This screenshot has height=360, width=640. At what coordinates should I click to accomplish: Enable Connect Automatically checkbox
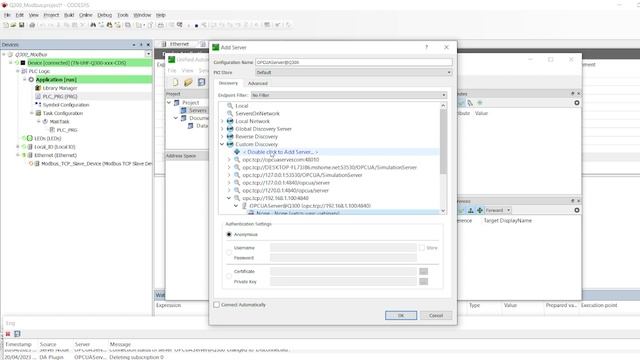point(217,304)
